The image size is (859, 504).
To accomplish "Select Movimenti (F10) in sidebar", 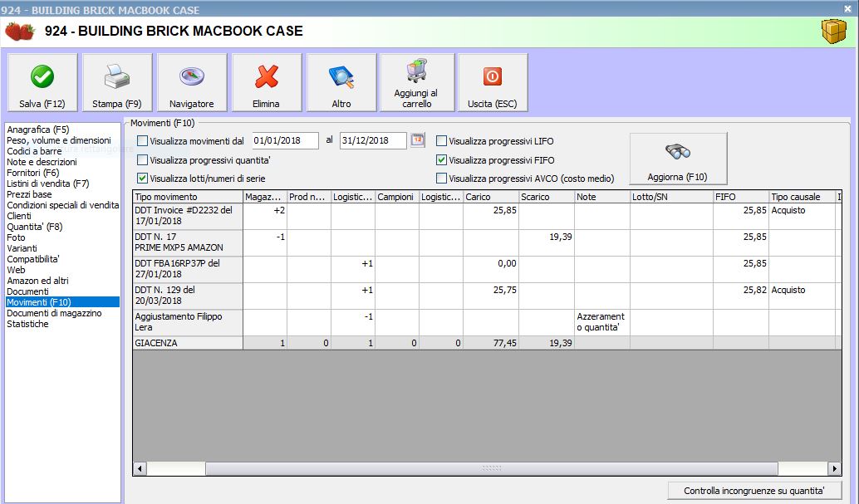I will click(62, 302).
